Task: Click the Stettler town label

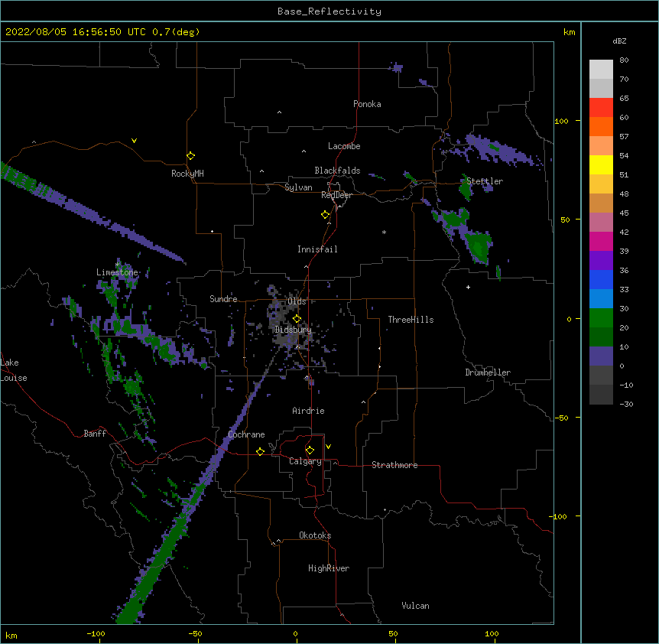Action: 485,181
